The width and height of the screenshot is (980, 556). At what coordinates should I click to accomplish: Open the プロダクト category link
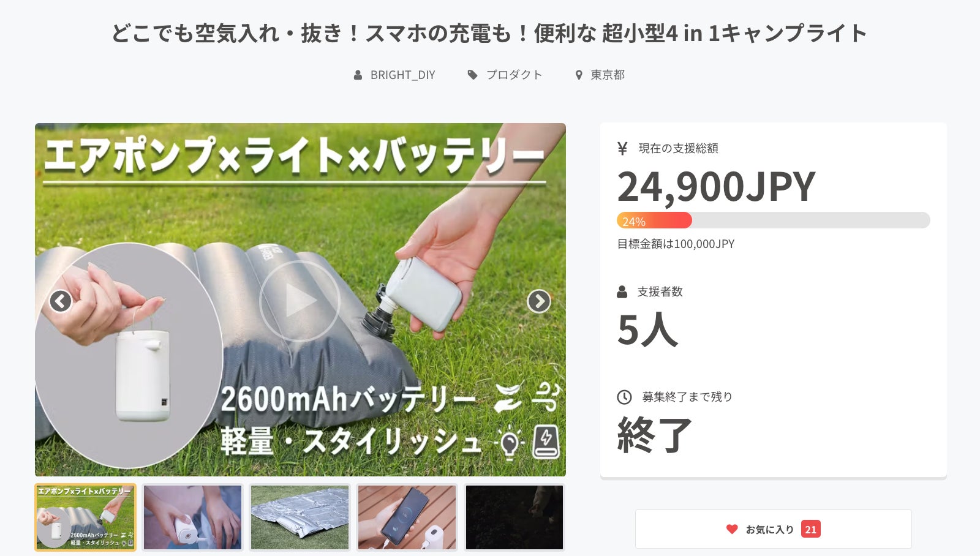tap(514, 75)
